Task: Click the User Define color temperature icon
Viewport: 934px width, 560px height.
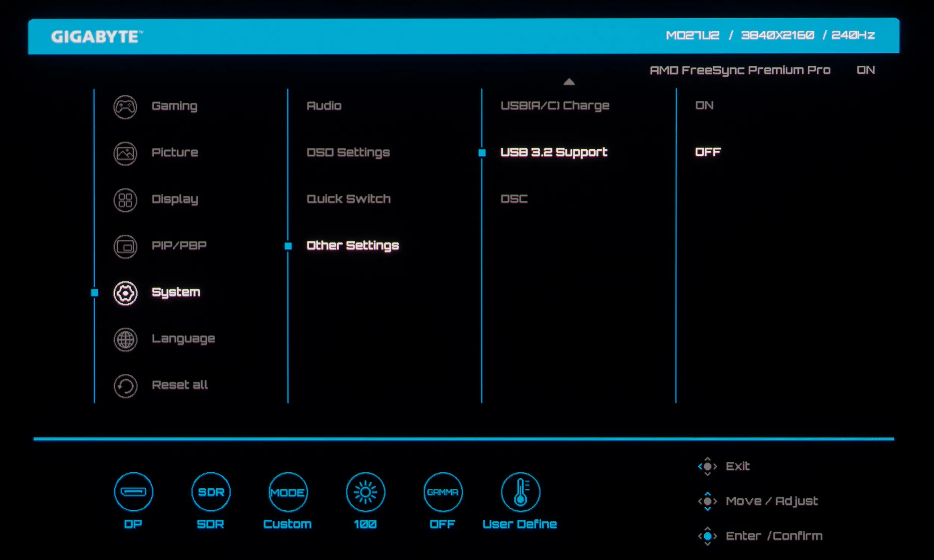Action: (x=520, y=492)
